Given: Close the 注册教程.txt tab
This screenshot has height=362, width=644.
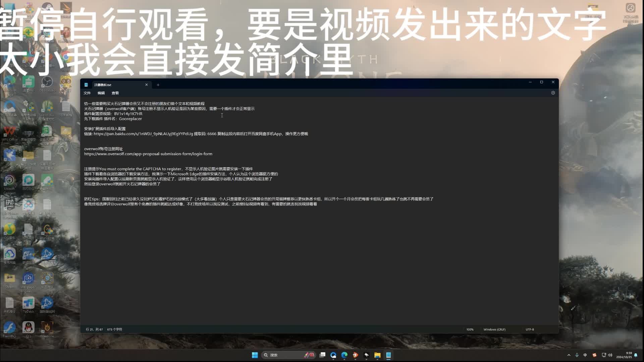Looking at the screenshot, I should click(146, 85).
